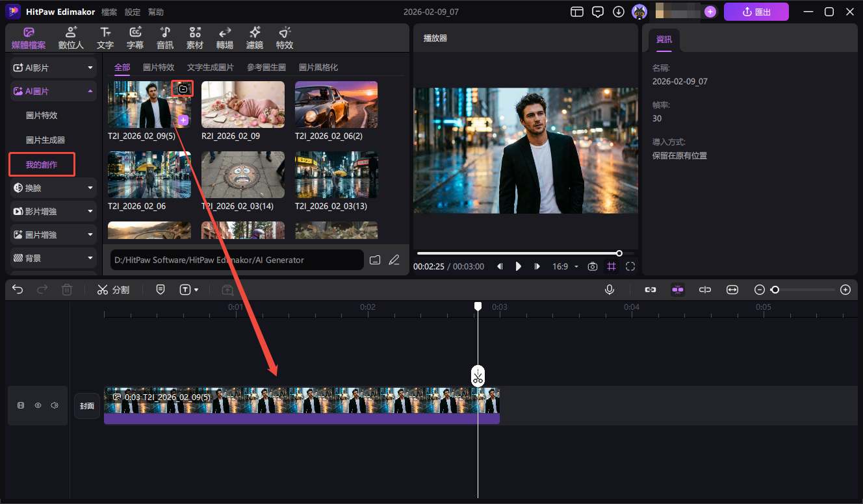Zoom in the timeline with the plus slider control

point(845,290)
